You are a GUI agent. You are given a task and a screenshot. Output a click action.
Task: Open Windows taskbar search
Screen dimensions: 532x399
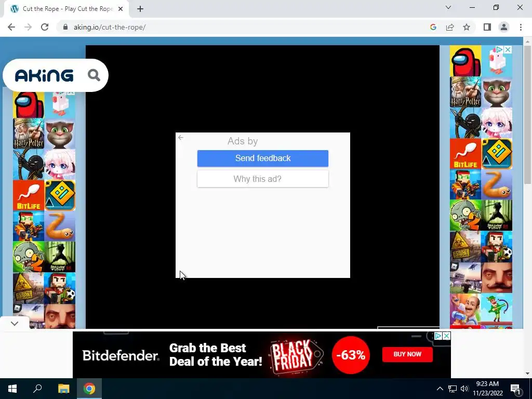[x=37, y=389]
